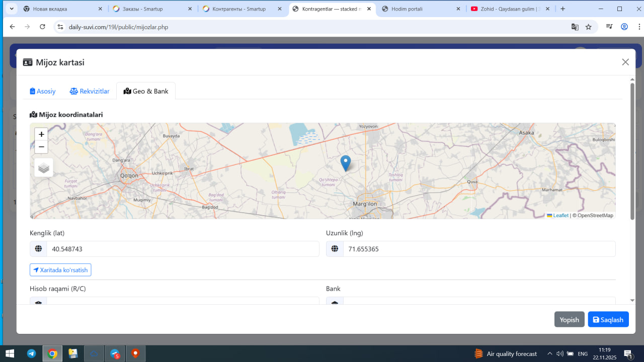Viewport: 644px width, 362px height.
Task: Zoom in on the map
Action: pyautogui.click(x=41, y=134)
